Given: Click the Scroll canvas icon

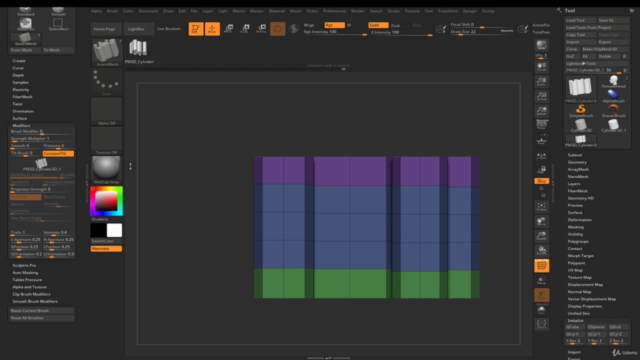Looking at the screenshot, I should click(542, 67).
